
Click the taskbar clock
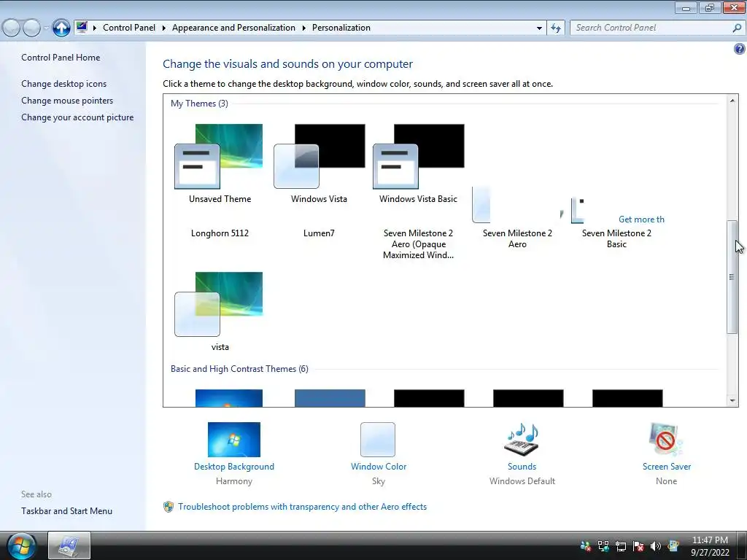(710, 546)
